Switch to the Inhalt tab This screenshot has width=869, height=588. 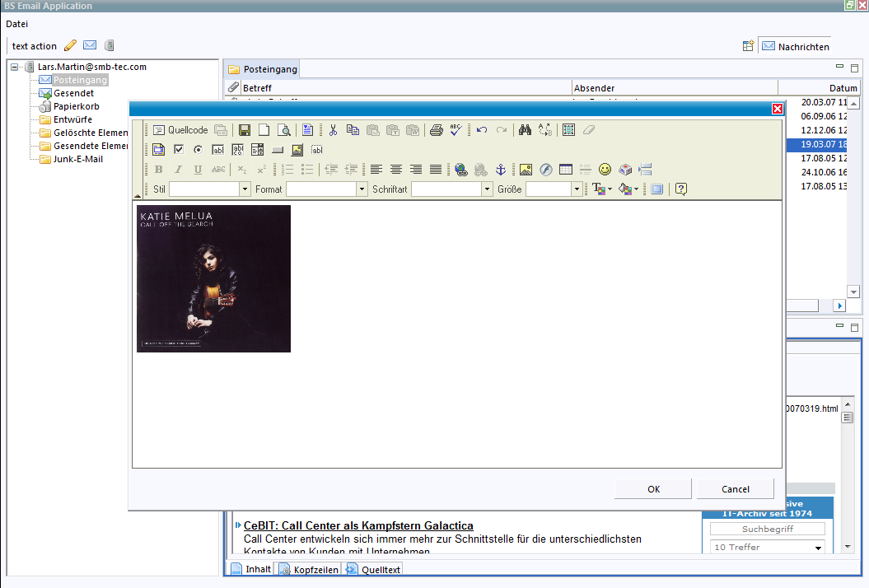pos(251,569)
